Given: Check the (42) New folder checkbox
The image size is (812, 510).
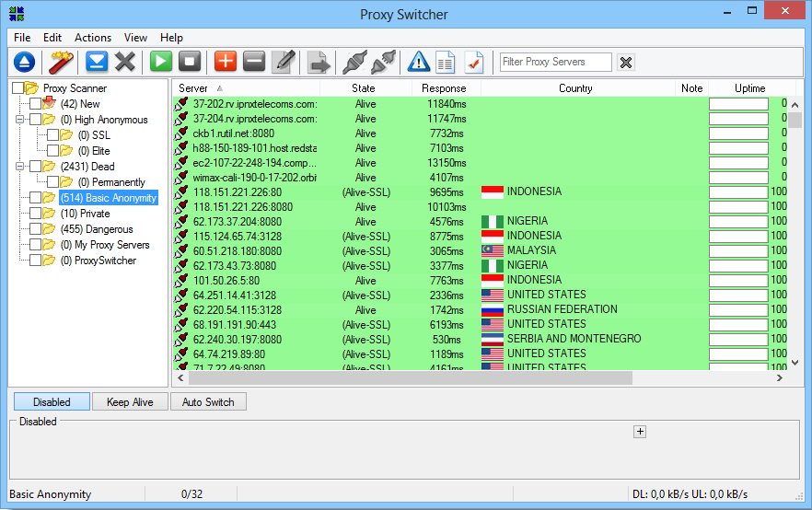Looking at the screenshot, I should [35, 103].
